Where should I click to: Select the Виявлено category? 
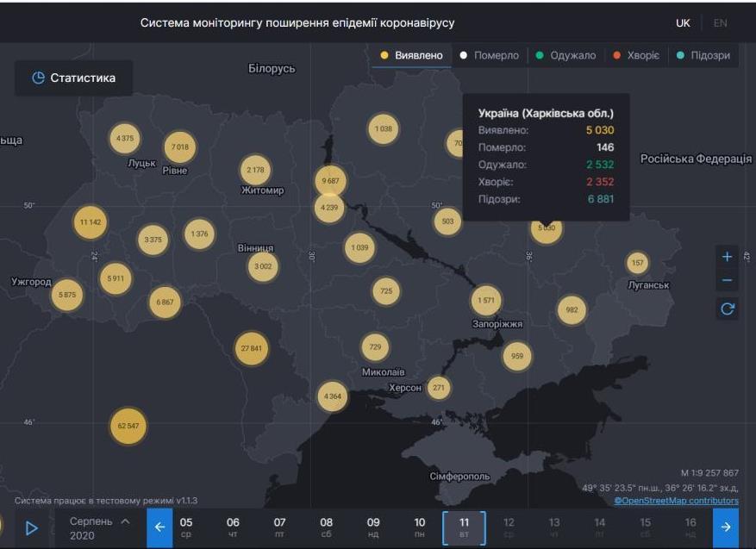point(411,55)
